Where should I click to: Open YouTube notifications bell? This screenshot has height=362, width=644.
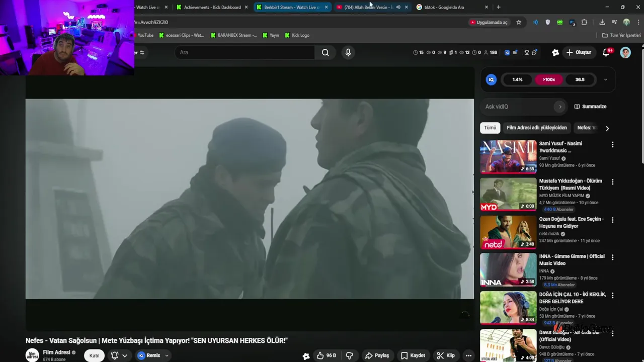click(x=606, y=52)
